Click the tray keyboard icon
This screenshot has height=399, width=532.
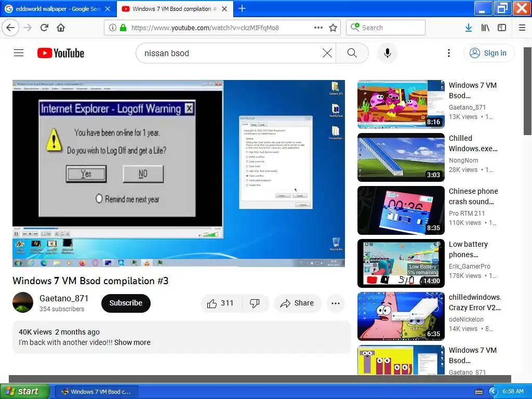[x=478, y=392]
